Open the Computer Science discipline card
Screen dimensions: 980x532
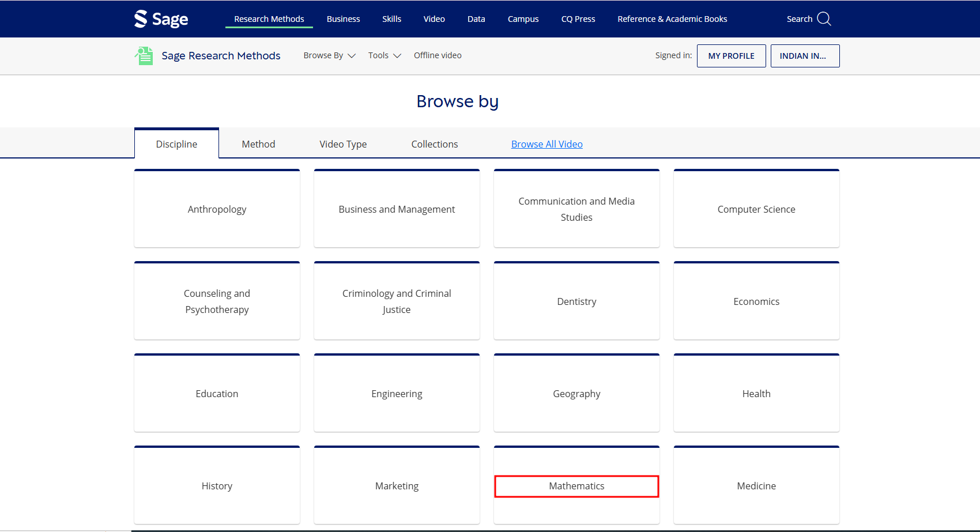(x=756, y=209)
